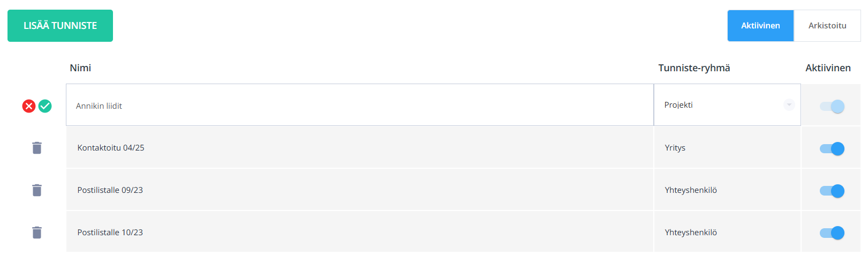Cancel editing with the red X icon
Screen dimensions: 868x262
(29, 106)
